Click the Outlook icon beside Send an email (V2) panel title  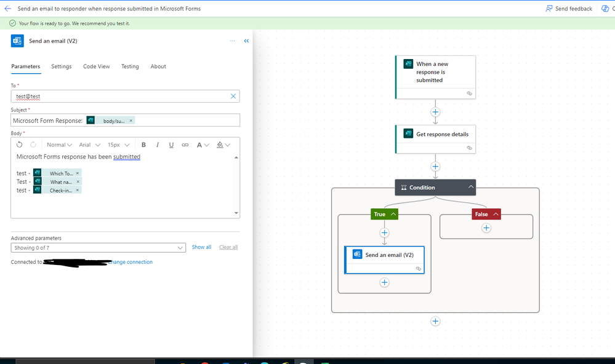point(17,41)
